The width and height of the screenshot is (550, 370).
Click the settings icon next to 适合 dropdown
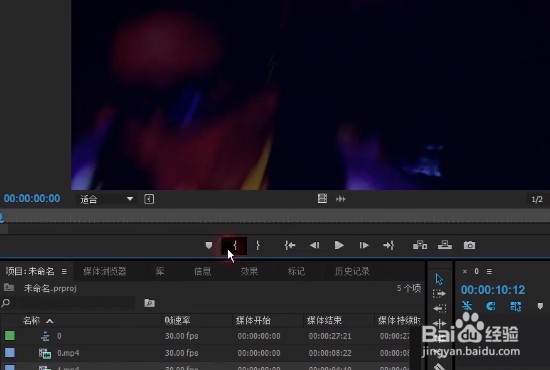coord(149,199)
